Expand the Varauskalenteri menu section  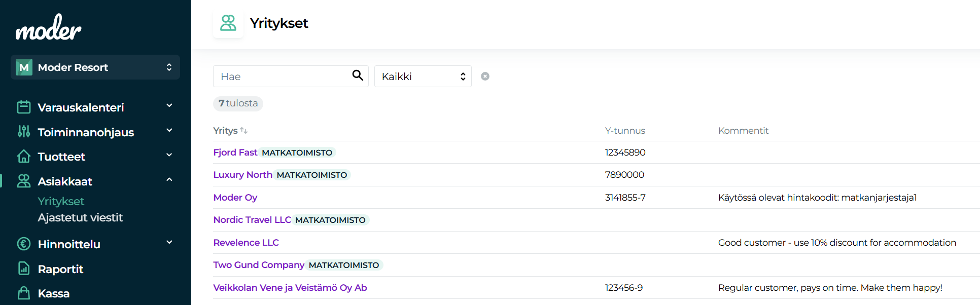(169, 106)
